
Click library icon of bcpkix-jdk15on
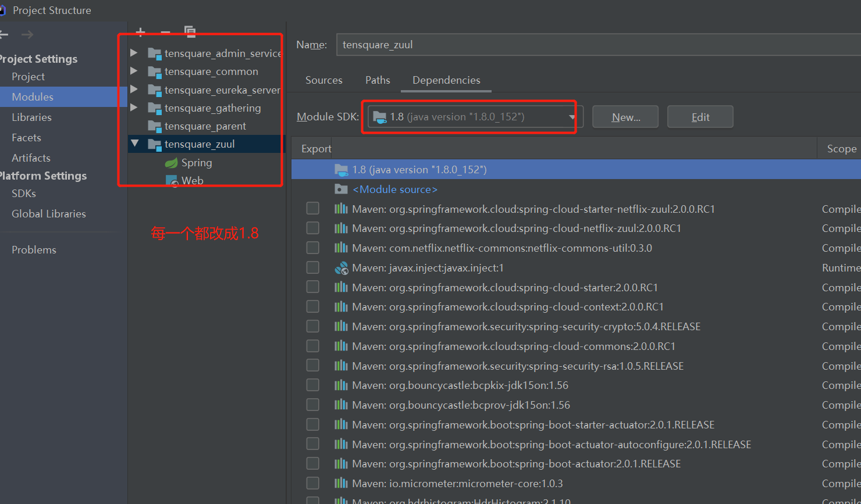click(341, 385)
